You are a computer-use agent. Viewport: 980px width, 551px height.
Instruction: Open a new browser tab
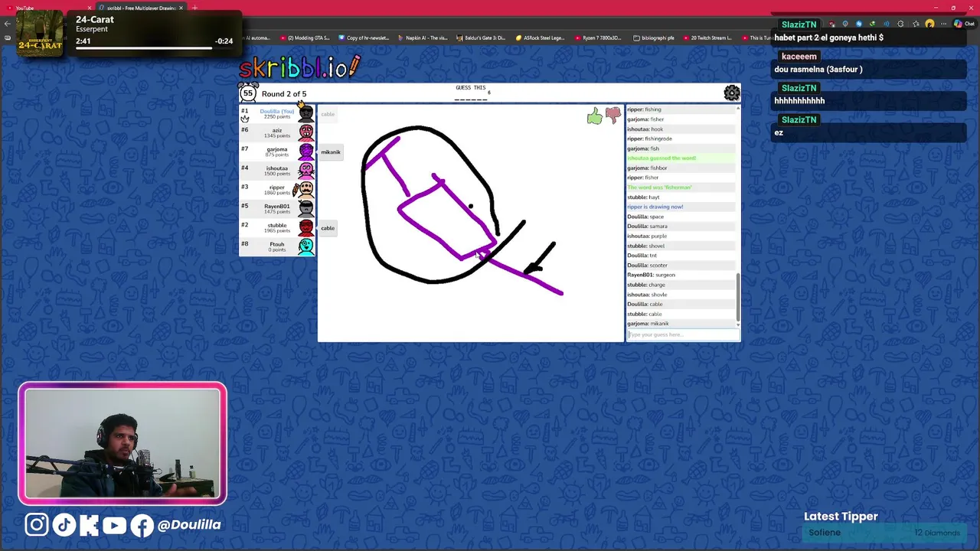[194, 8]
